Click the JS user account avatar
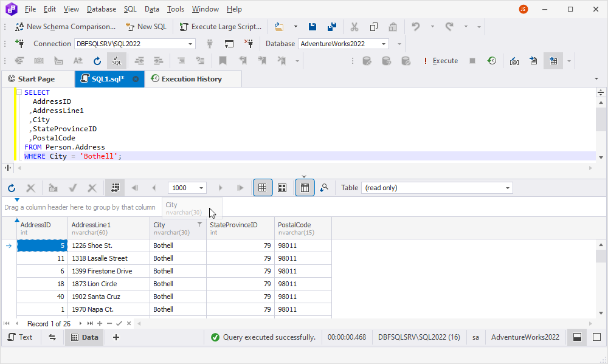The width and height of the screenshot is (608, 364). [x=523, y=9]
